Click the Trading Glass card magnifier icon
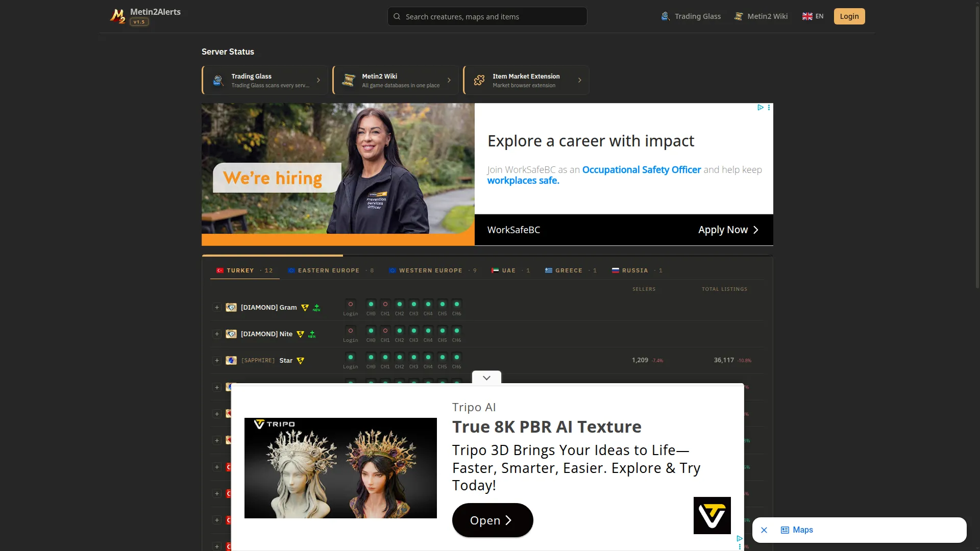 coord(218,80)
